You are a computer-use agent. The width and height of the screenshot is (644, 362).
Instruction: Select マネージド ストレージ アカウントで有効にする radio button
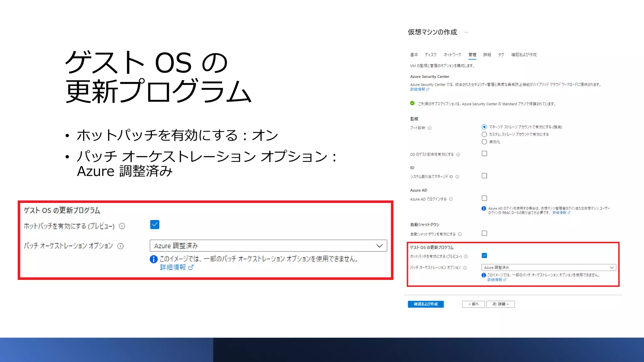coord(484,127)
